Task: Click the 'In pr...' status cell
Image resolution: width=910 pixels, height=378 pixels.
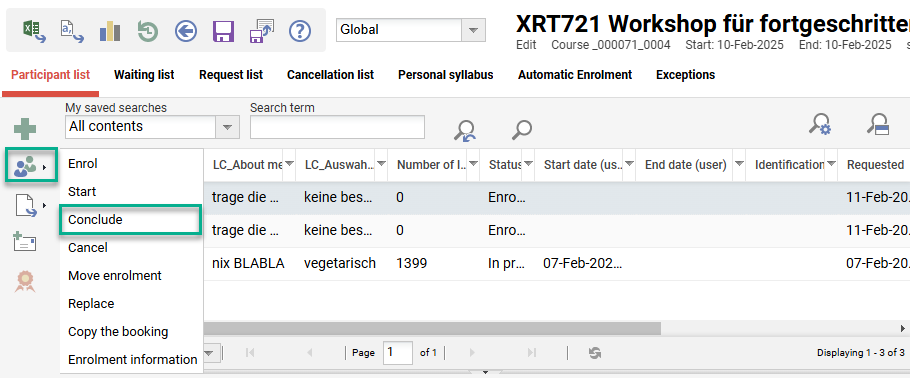Action: point(507,264)
